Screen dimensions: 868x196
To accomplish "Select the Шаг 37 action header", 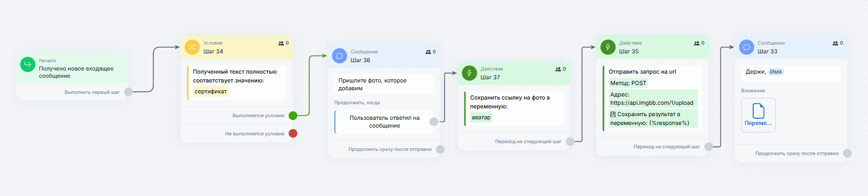I will 513,73.
